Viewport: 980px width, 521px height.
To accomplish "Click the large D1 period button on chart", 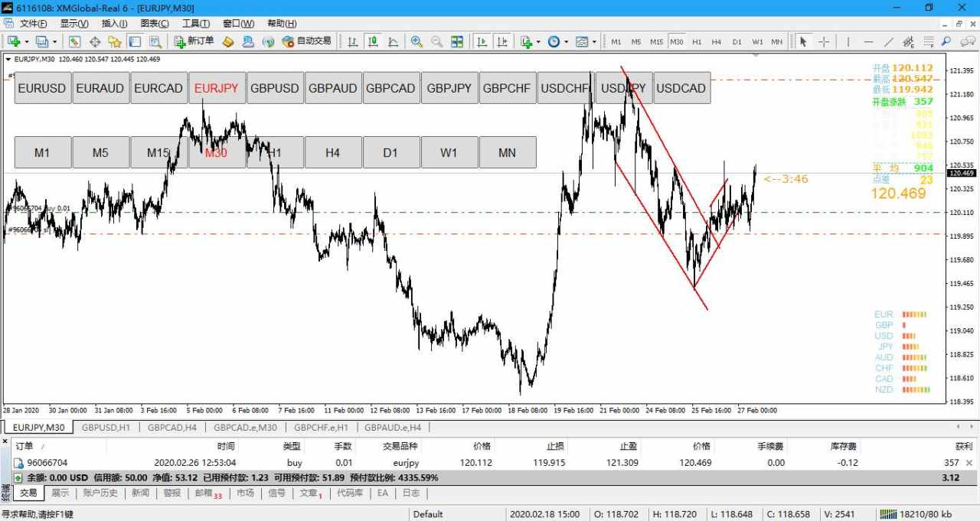I will tap(391, 152).
